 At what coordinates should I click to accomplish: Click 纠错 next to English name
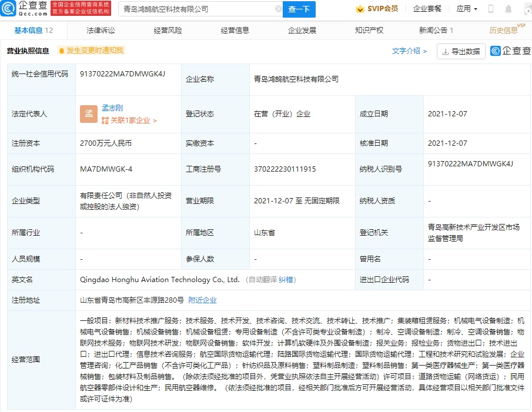click(x=286, y=280)
